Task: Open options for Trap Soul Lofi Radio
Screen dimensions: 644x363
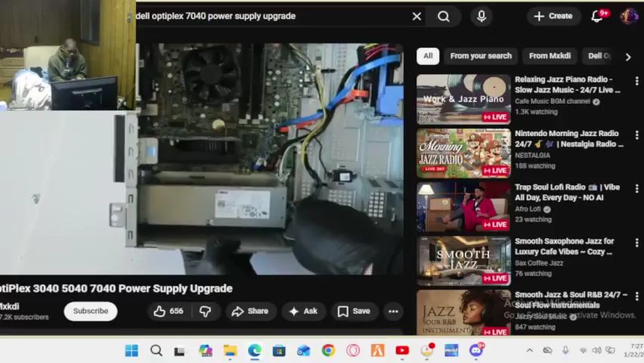Action: click(x=637, y=189)
